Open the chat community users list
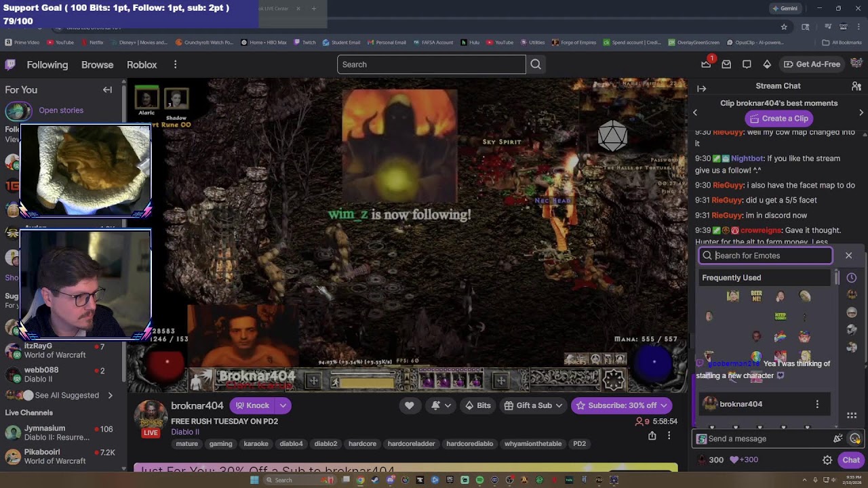Image resolution: width=868 pixels, height=488 pixels. point(856,86)
